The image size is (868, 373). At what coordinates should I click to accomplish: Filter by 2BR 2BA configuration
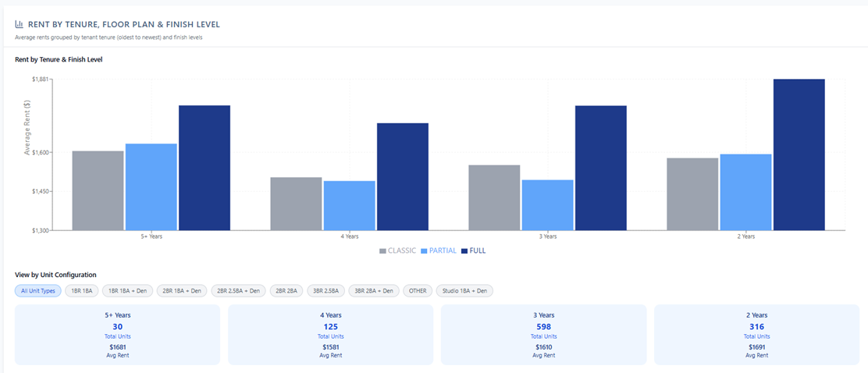coord(286,291)
